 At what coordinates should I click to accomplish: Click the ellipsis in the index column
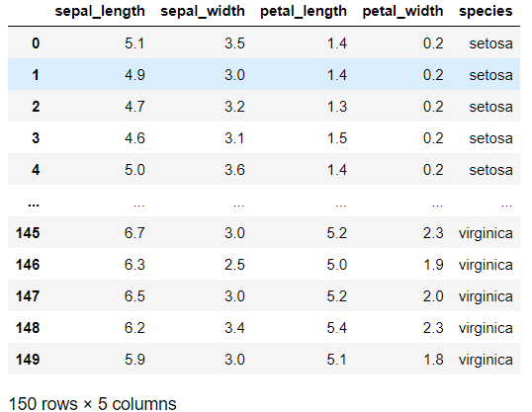click(34, 205)
